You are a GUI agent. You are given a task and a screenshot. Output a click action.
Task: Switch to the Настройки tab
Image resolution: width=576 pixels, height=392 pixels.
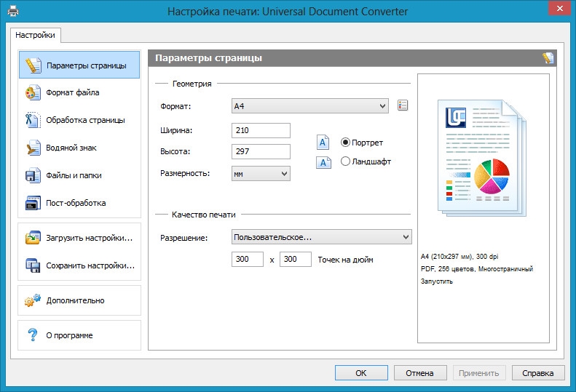[36, 34]
